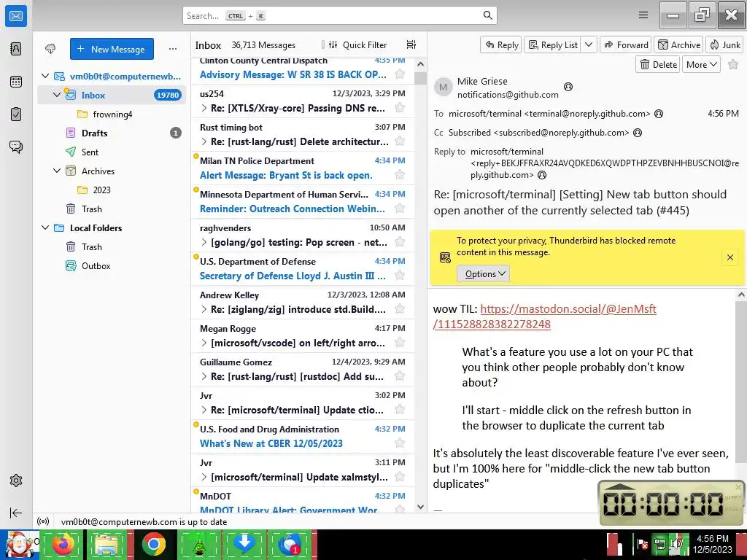747x560 pixels.
Task: Open Jvr's Update xalmstyler message
Action: click(303, 470)
